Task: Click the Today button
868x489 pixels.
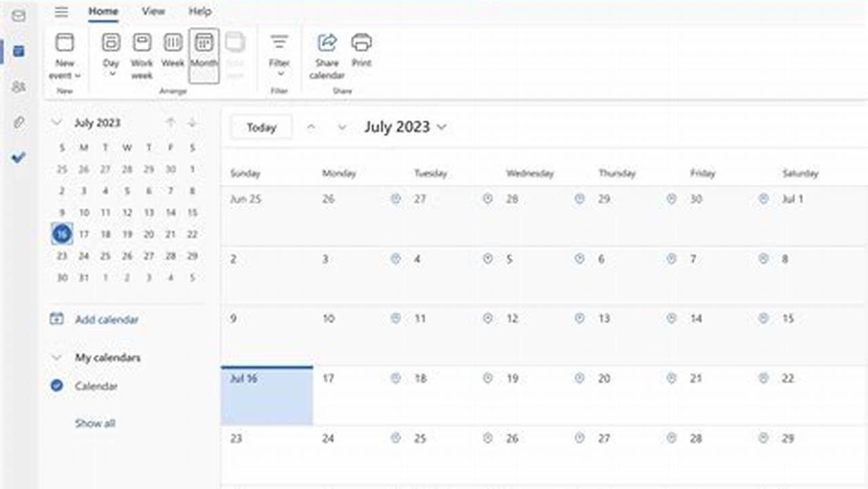Action: (x=261, y=127)
